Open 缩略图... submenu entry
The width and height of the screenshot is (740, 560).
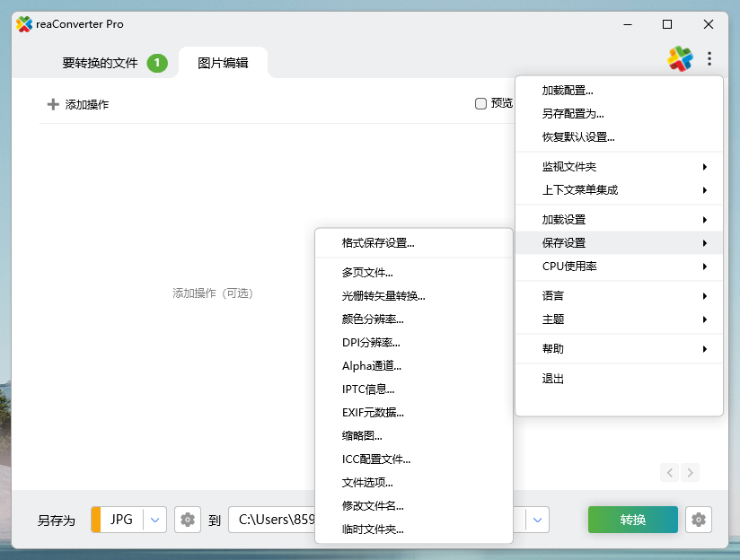coord(414,435)
